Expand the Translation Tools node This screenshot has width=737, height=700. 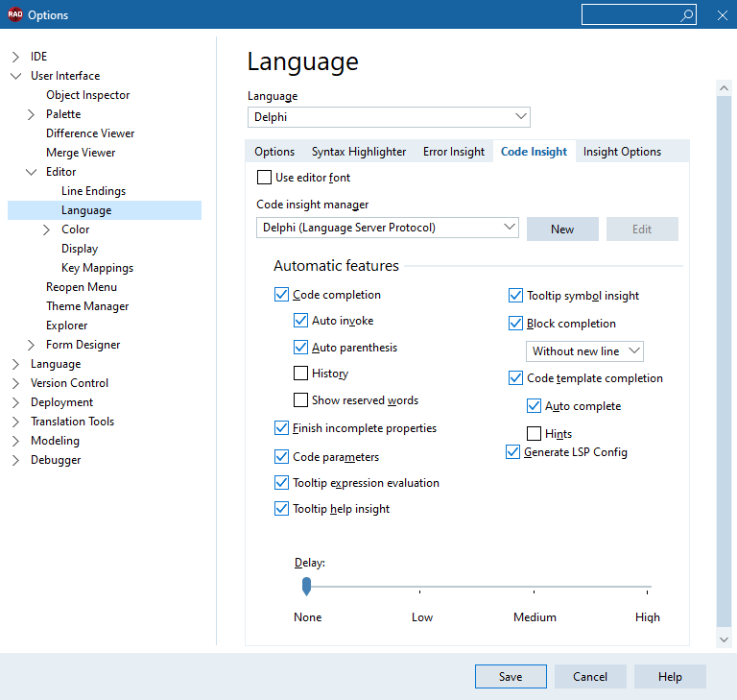click(15, 422)
